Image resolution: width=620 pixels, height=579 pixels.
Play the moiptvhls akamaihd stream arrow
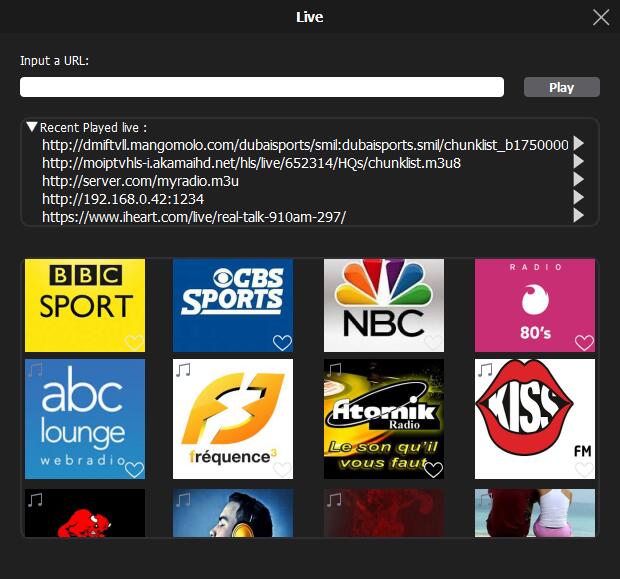(x=578, y=161)
